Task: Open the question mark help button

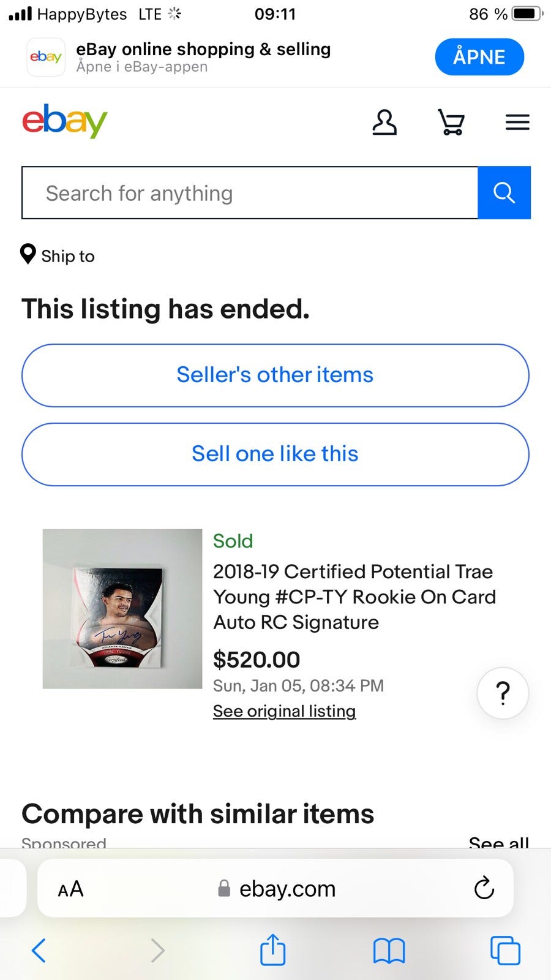Action: 503,693
